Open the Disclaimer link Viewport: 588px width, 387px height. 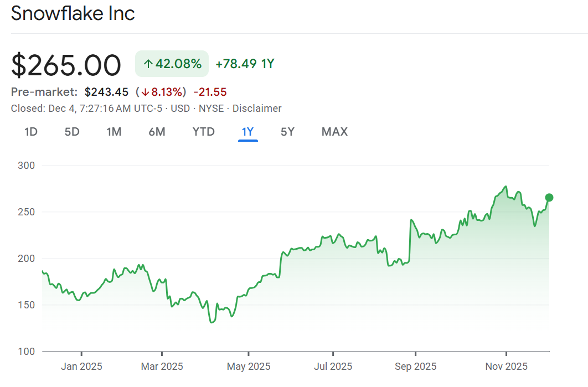click(256, 109)
